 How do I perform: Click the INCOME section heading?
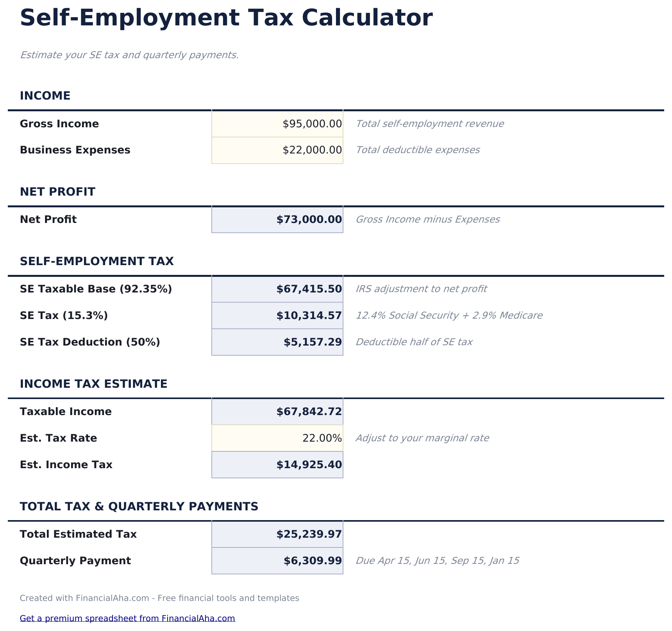pyautogui.click(x=45, y=95)
